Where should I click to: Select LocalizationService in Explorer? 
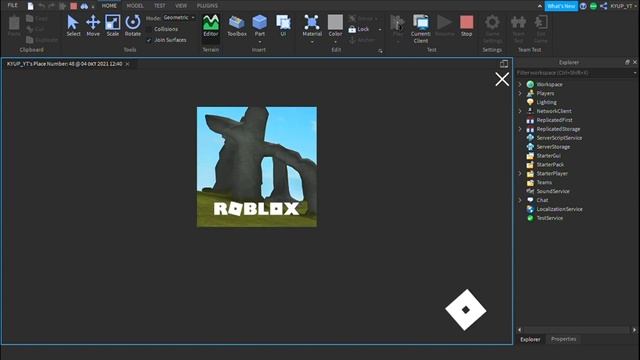[559, 209]
